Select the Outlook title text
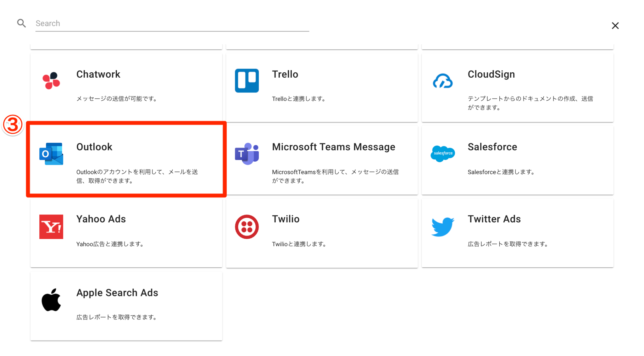644x356 pixels. 94,147
